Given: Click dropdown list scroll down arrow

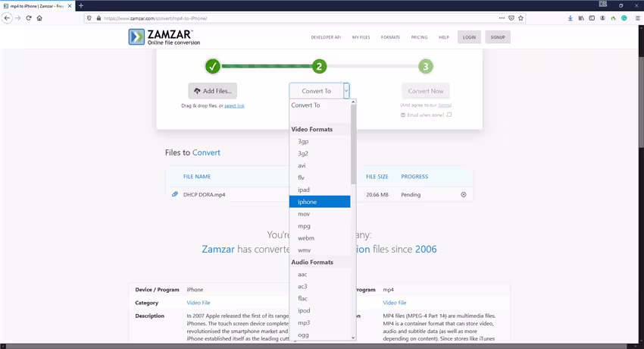Looking at the screenshot, I should [x=353, y=338].
